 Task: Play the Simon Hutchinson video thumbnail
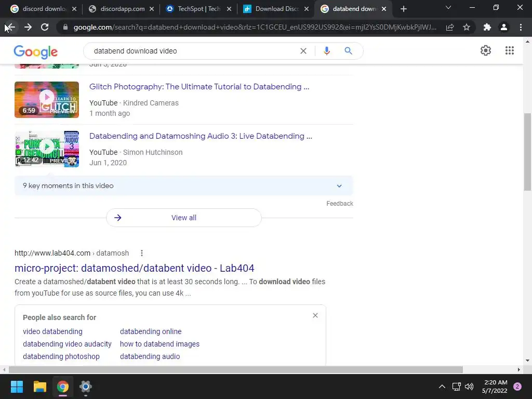pyautogui.click(x=47, y=149)
